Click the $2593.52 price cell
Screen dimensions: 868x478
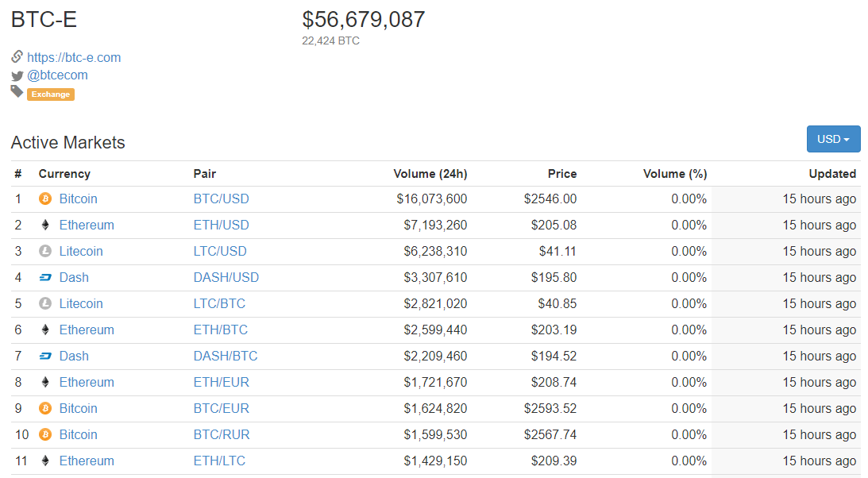point(550,408)
